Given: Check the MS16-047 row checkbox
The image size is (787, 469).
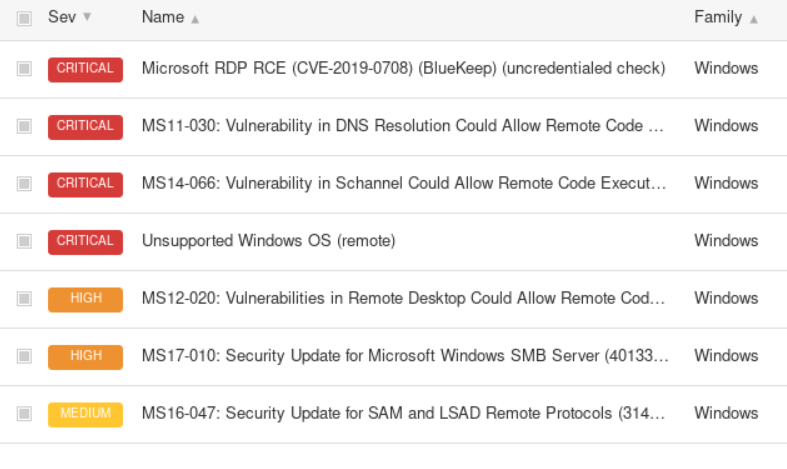Looking at the screenshot, I should click(25, 414).
